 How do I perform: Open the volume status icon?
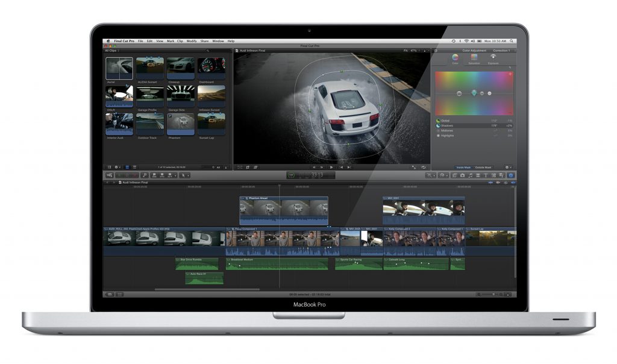pos(472,41)
